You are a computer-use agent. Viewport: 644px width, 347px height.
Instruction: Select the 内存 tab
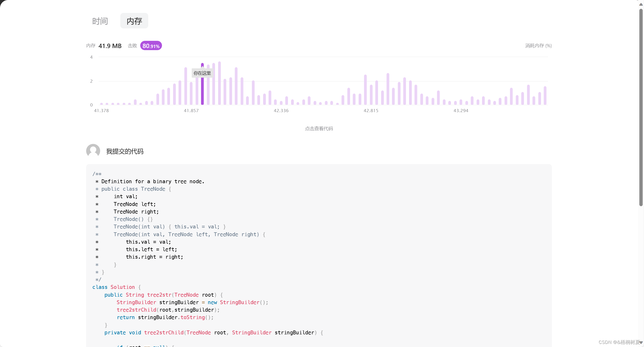pyautogui.click(x=134, y=21)
